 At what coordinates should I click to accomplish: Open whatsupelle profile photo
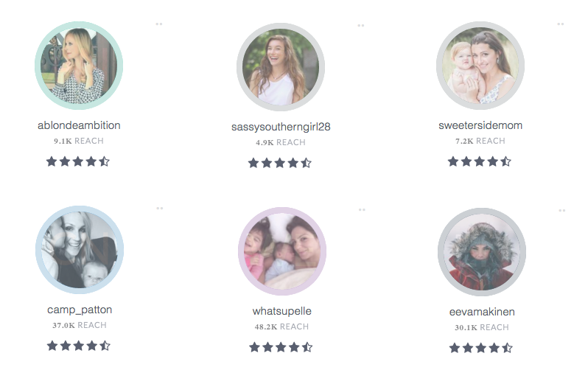(282, 251)
